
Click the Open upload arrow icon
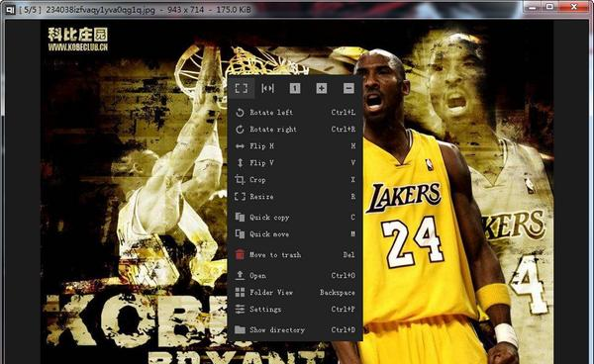(x=240, y=275)
